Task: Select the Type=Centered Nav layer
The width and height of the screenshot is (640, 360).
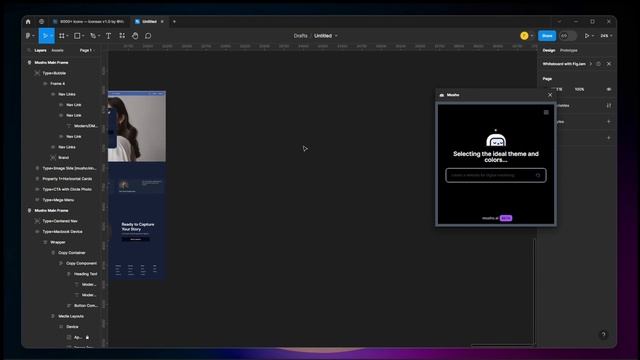Action: (60, 221)
